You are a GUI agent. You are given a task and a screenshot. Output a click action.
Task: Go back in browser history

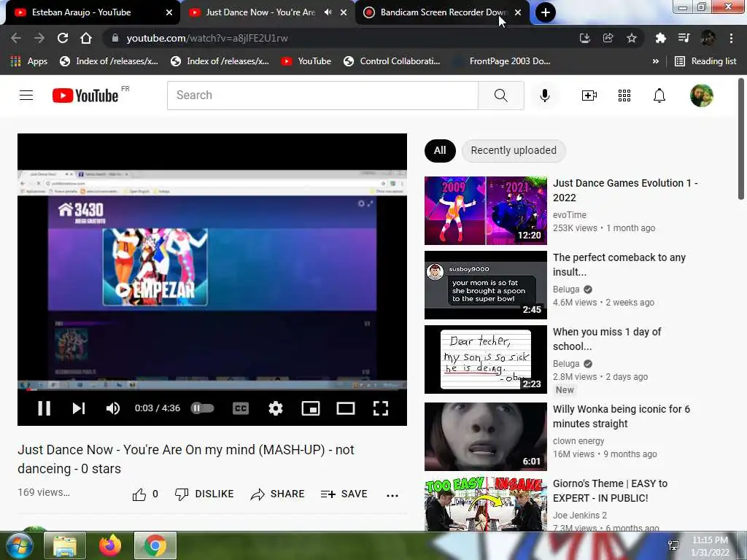click(x=16, y=38)
